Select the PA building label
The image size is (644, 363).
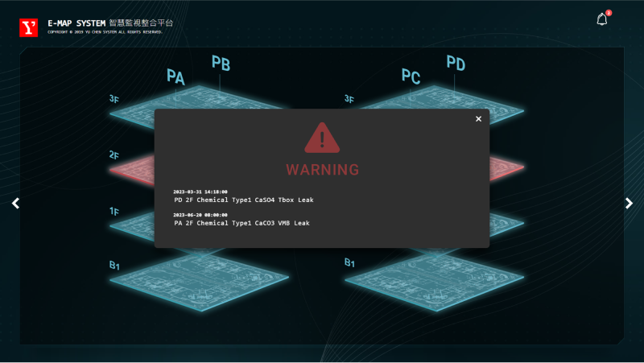tap(175, 76)
